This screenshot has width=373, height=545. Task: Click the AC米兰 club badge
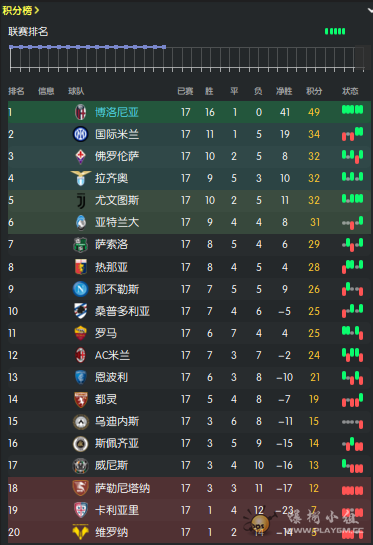click(80, 355)
